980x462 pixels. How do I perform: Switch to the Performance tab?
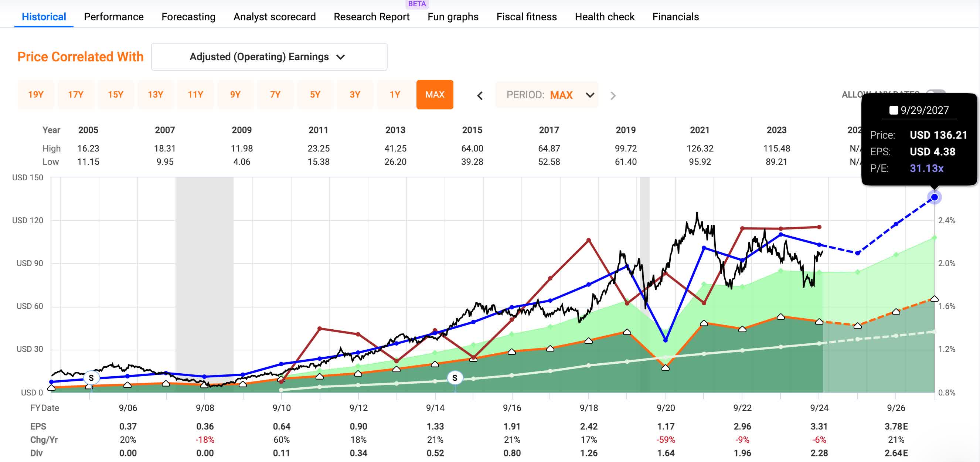(113, 17)
